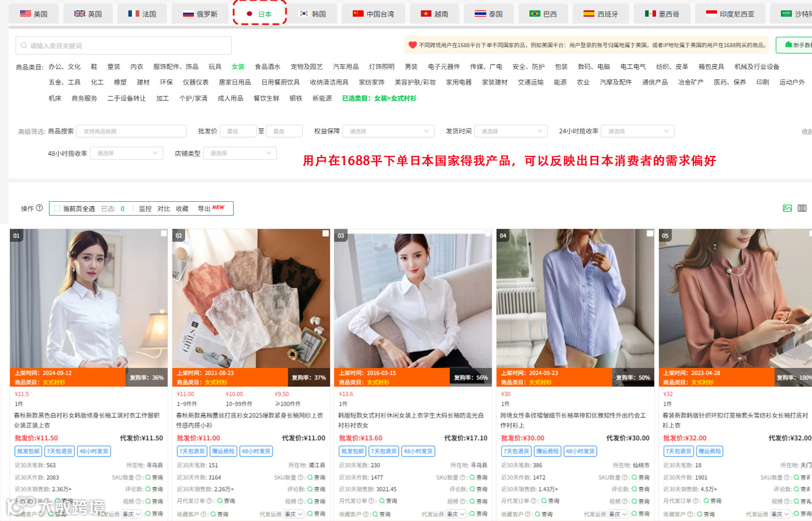The image size is (812, 521).
Task: Focus the 商品搜索 title input field
Action: (x=131, y=131)
